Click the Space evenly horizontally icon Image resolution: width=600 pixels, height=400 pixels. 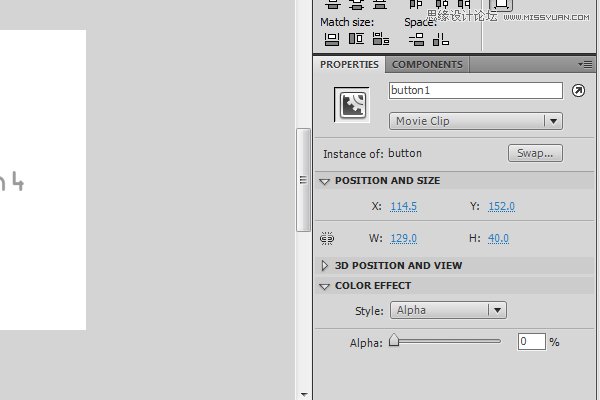[x=441, y=39]
